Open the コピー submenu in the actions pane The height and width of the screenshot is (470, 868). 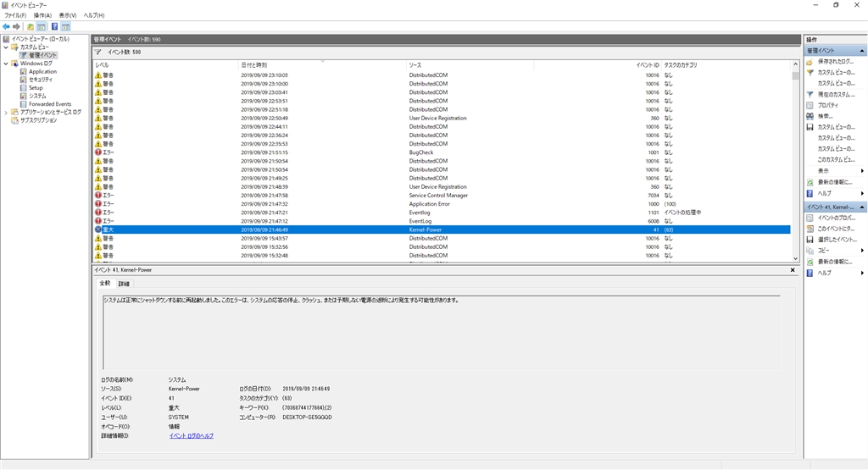(836, 251)
